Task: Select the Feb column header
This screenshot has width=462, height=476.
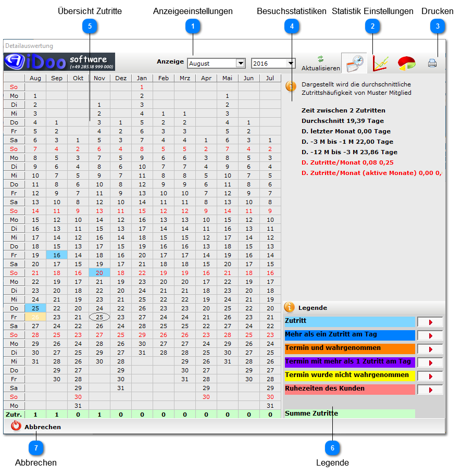Action: [164, 78]
